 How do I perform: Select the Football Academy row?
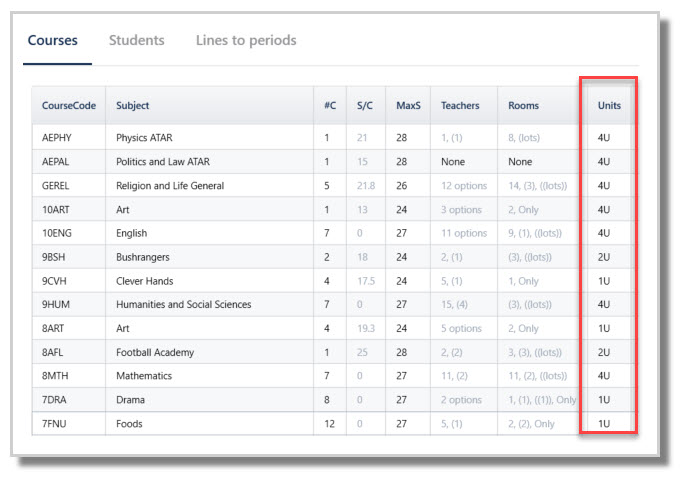[333, 352]
